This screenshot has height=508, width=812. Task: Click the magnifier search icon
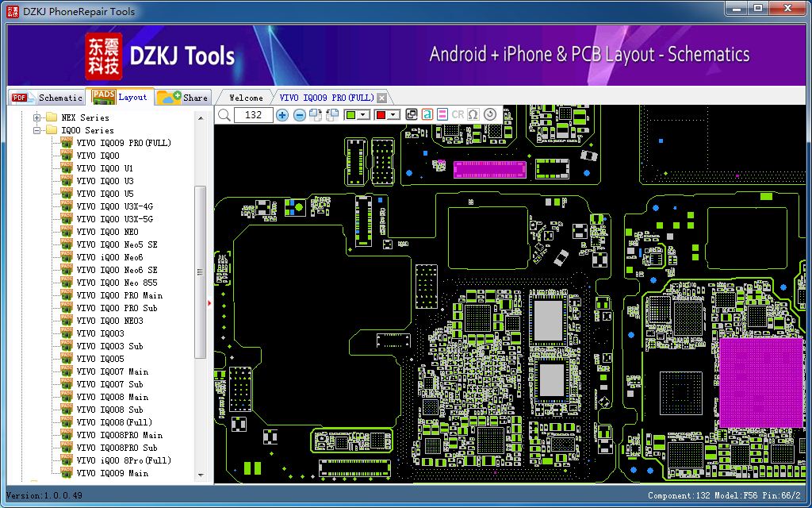[x=224, y=115]
